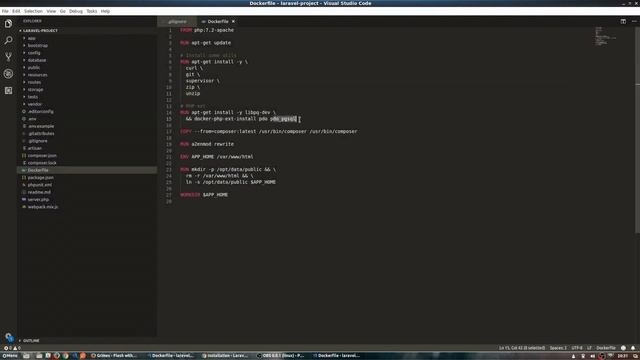Click the line and column indicator in status bar
Viewport: 640px width, 360px height.
tap(522, 348)
